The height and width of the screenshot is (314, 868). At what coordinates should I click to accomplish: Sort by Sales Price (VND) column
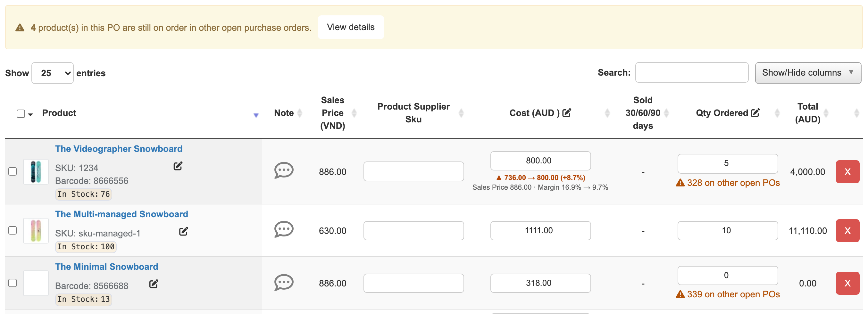(354, 113)
